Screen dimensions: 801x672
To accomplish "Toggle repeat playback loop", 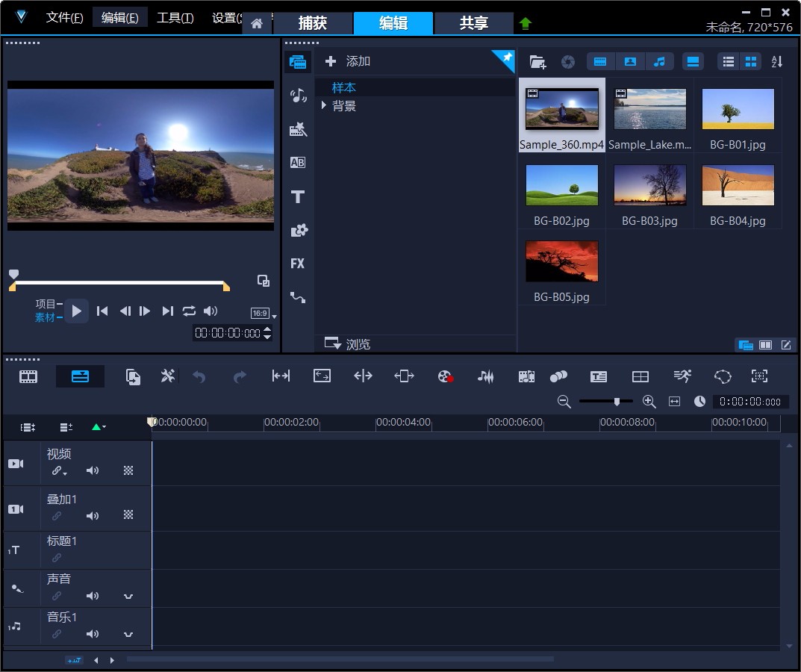I will click(189, 311).
